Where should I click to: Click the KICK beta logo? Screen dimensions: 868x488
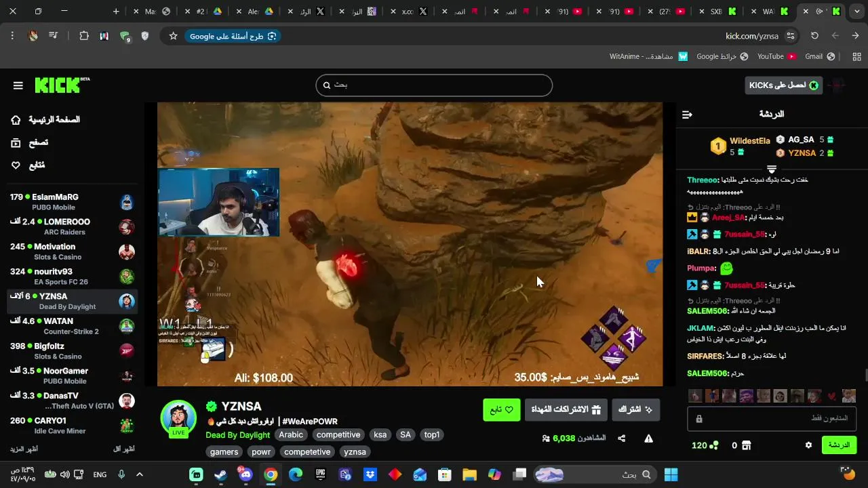tap(62, 85)
